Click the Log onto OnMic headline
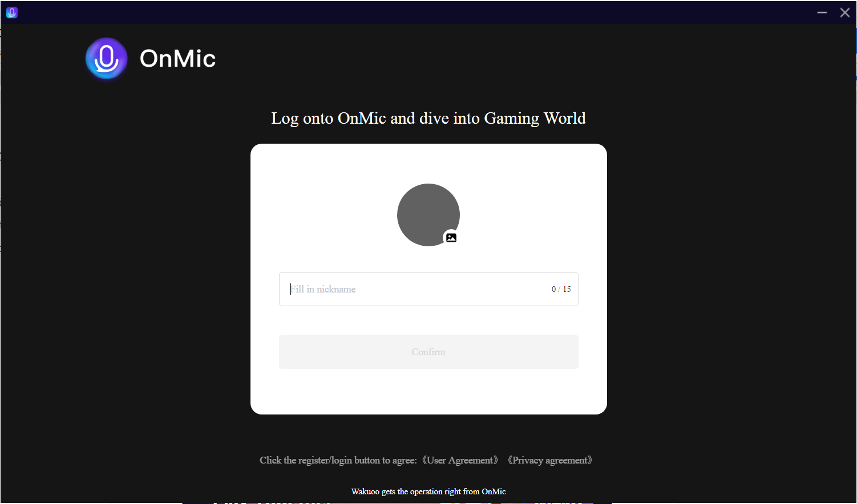Image resolution: width=857 pixels, height=504 pixels. click(x=428, y=118)
